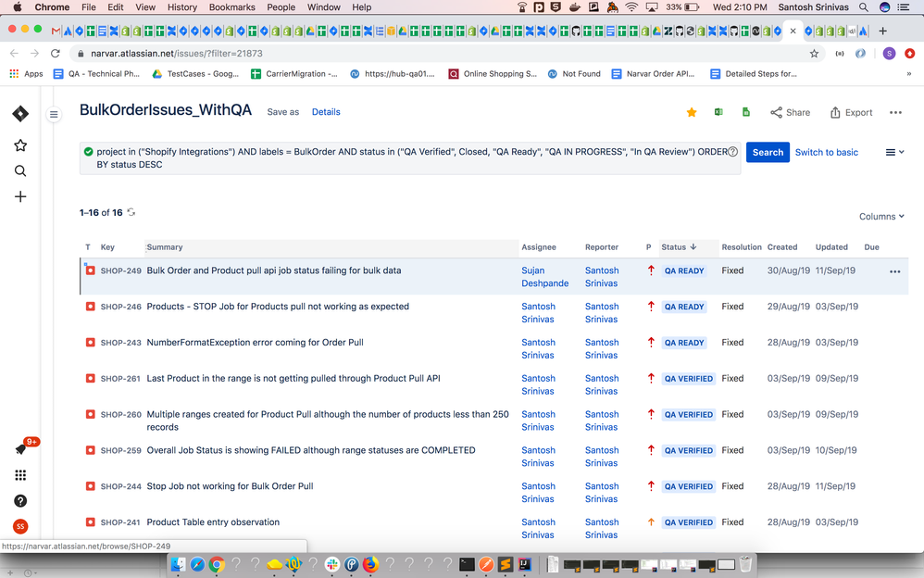Open summary of SHOP-261 Last Product issue
The height and width of the screenshot is (578, 924).
[293, 378]
